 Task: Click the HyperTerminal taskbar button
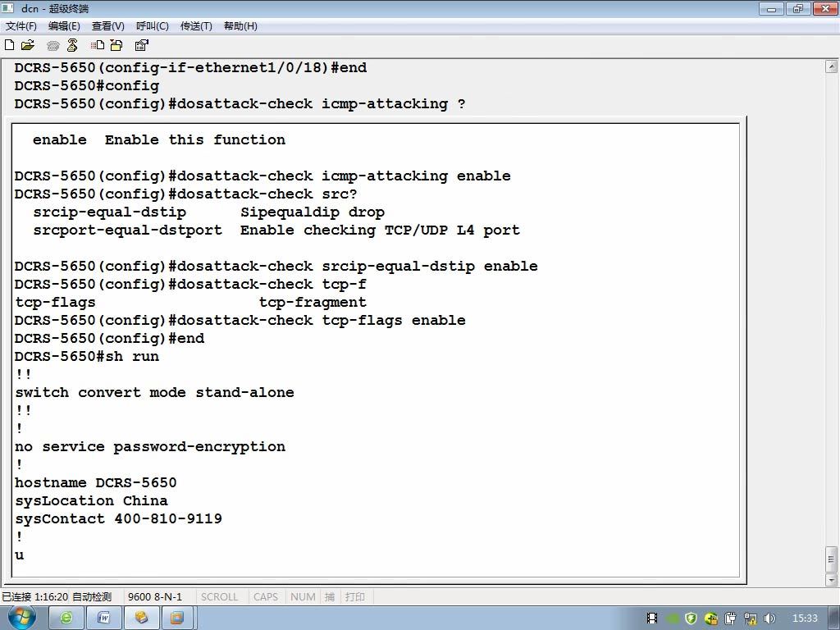pyautogui.click(x=141, y=618)
